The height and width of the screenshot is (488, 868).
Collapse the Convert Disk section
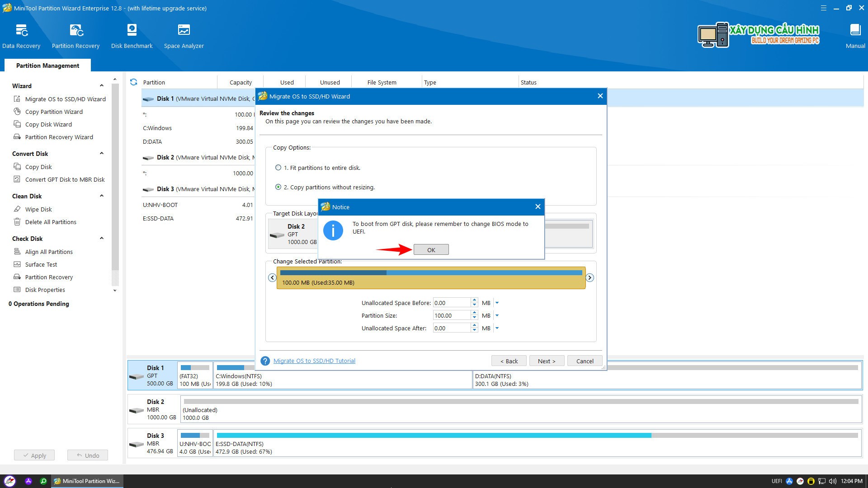click(102, 154)
